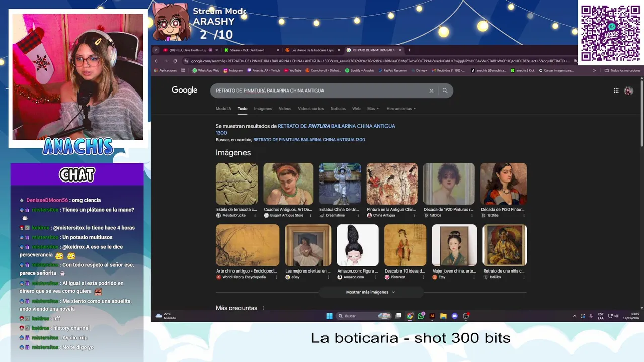Switch to Web tab
Screen dimensions: 644x362
pyautogui.click(x=356, y=109)
